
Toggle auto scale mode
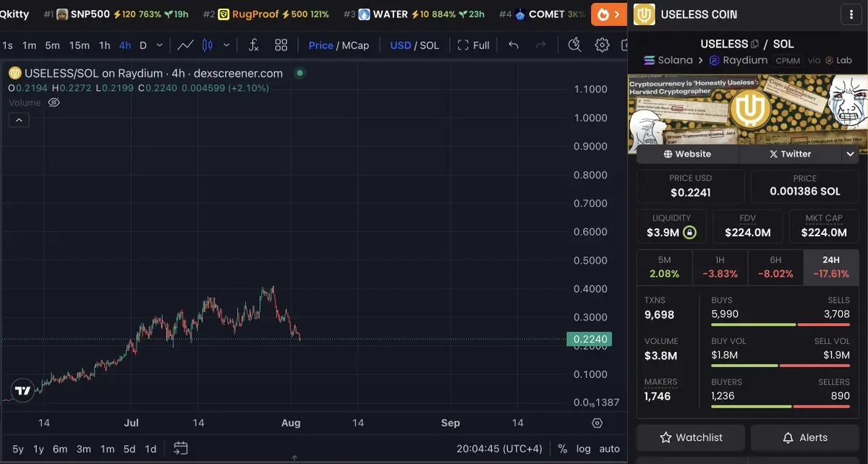(610, 449)
